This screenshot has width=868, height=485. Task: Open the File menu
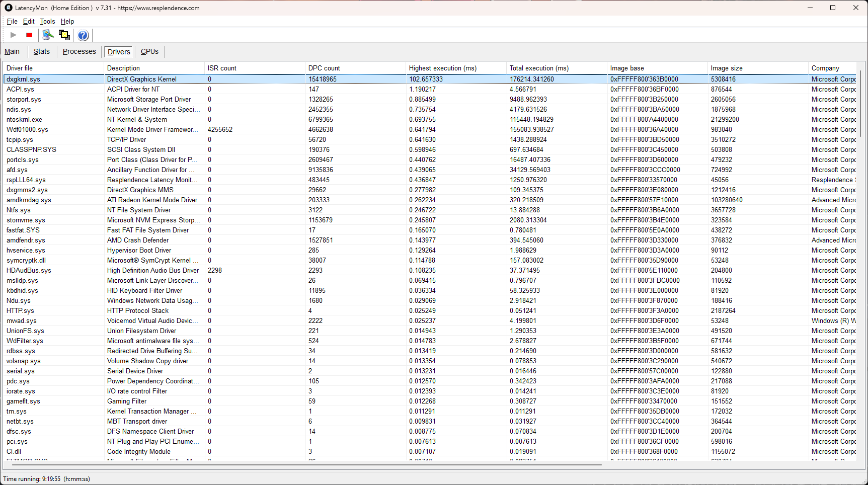pyautogui.click(x=12, y=21)
